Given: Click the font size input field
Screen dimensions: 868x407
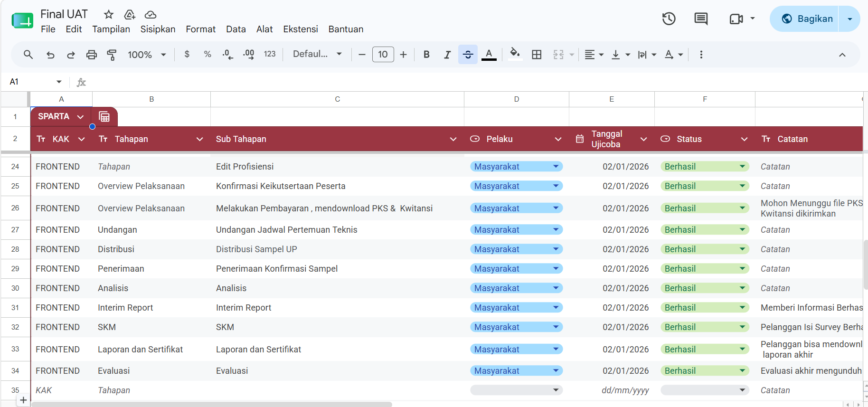Looking at the screenshot, I should point(383,55).
